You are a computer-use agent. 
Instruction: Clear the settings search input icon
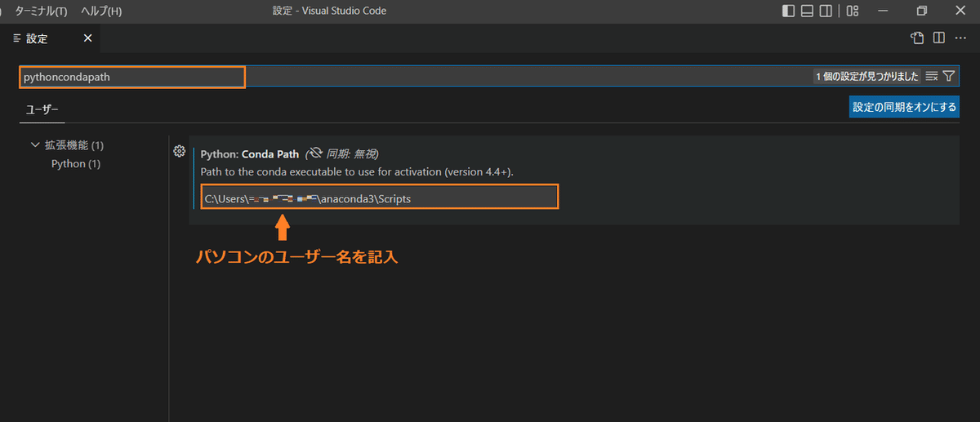click(x=932, y=76)
